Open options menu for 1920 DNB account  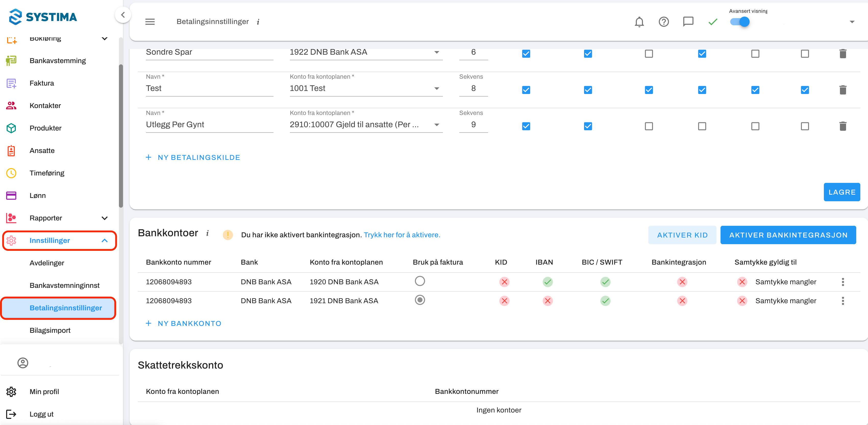click(842, 282)
